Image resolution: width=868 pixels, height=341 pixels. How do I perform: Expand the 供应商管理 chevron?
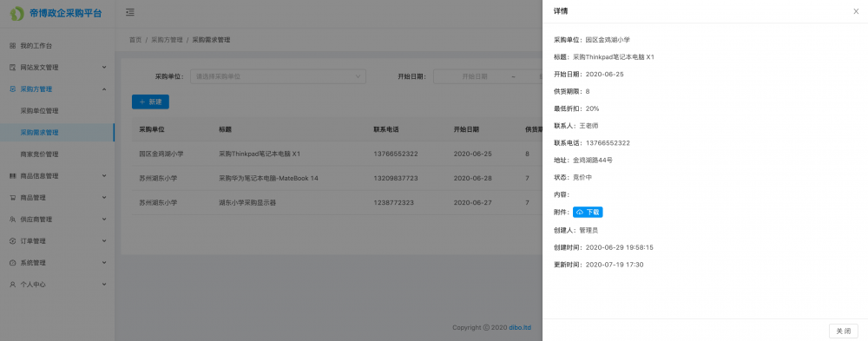(104, 220)
